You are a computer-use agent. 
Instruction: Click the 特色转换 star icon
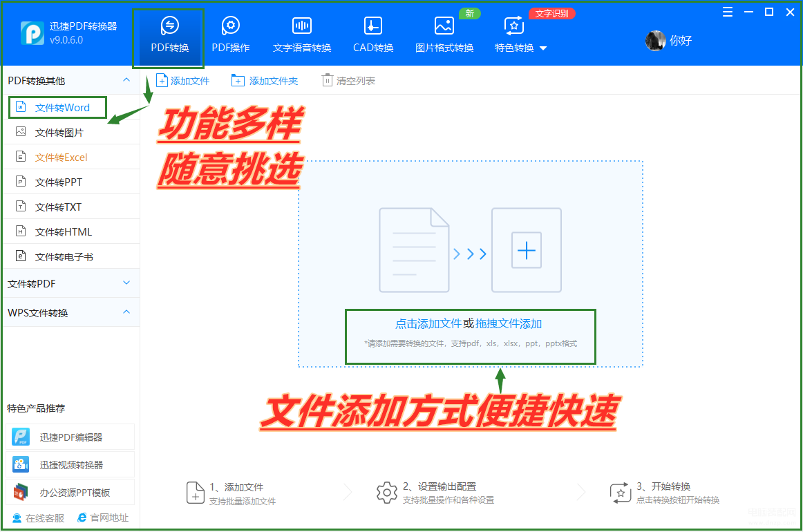click(514, 25)
